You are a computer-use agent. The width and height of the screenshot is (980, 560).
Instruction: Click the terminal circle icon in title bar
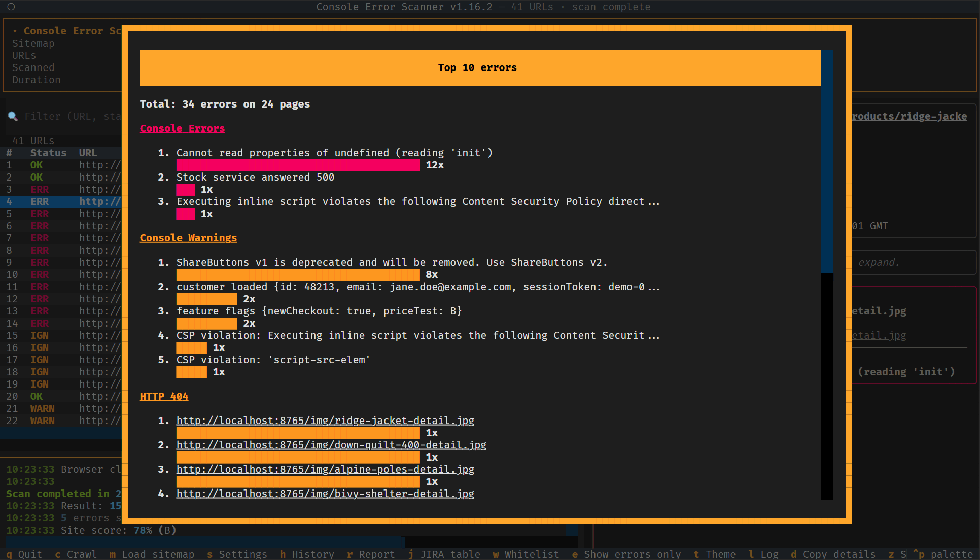(11, 7)
